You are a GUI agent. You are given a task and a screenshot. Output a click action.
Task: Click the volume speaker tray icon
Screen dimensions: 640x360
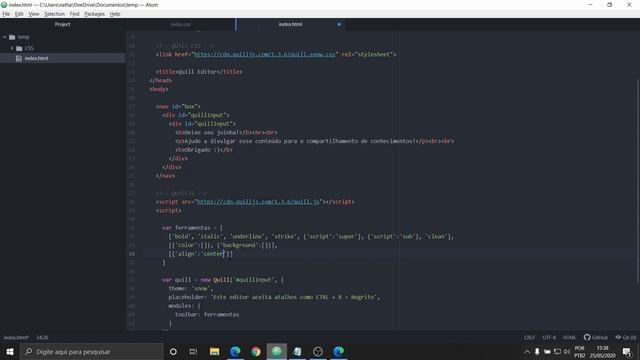(567, 351)
